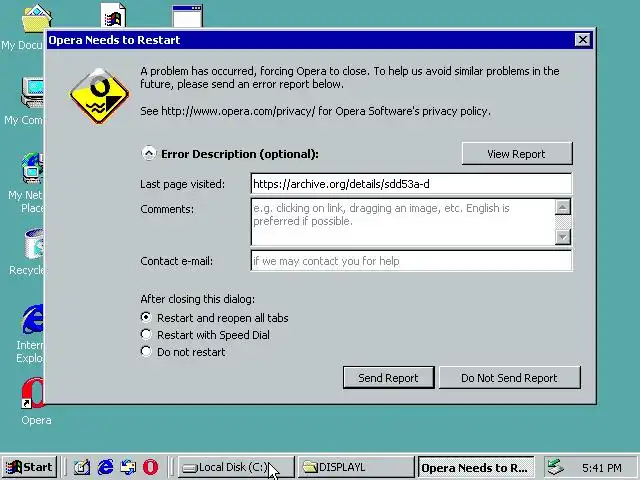The height and width of the screenshot is (480, 640).
Task: Select Opera Needs to R... taskbar button
Action: tap(476, 467)
